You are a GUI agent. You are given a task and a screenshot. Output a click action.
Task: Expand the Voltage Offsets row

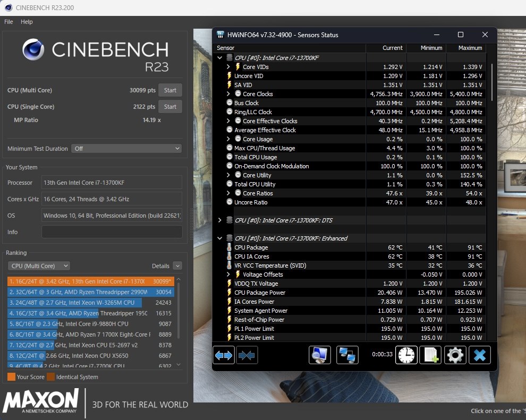(x=228, y=275)
